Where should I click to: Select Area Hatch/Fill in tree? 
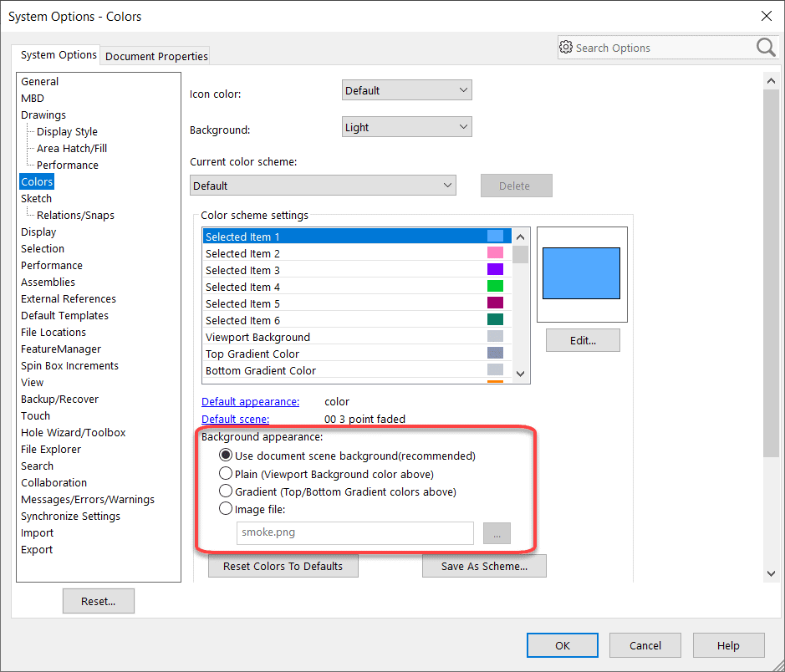(x=72, y=148)
